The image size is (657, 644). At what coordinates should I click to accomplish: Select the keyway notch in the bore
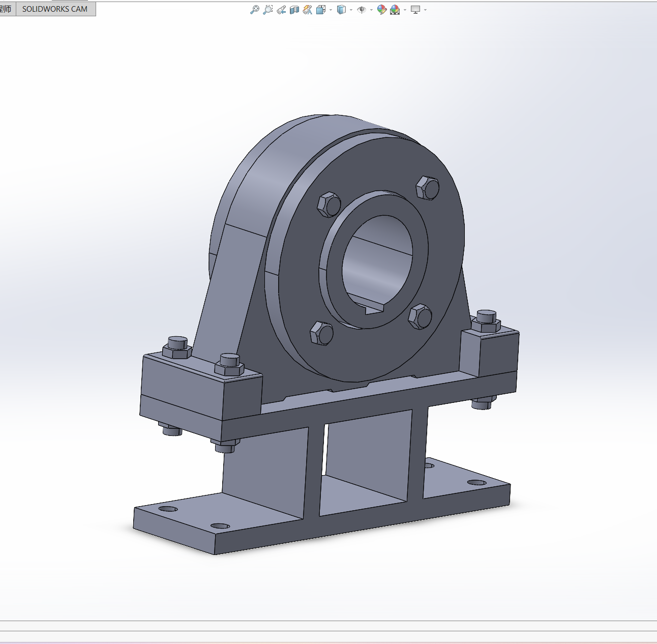pos(375,309)
